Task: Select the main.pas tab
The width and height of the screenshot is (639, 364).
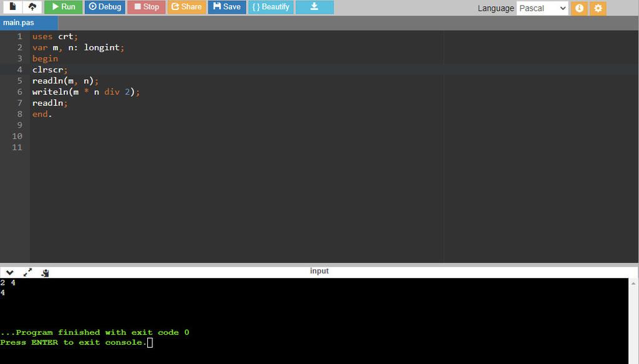Action: pos(29,23)
